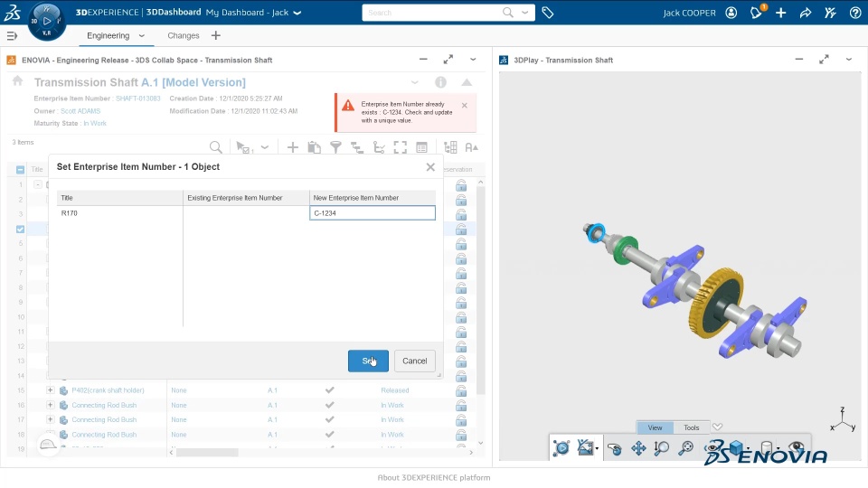The image size is (868, 488).
Task: Collapse the 3DPlay toolbar chevron
Action: [x=717, y=427]
